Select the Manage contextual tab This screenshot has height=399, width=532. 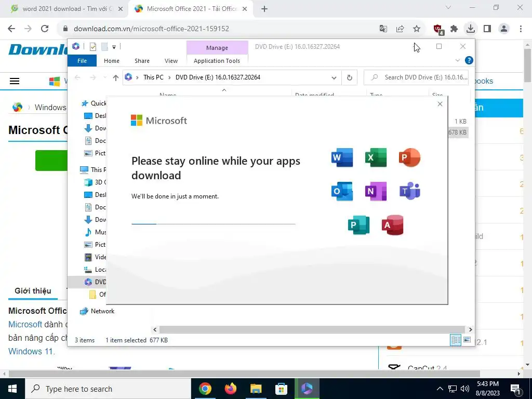tap(217, 48)
